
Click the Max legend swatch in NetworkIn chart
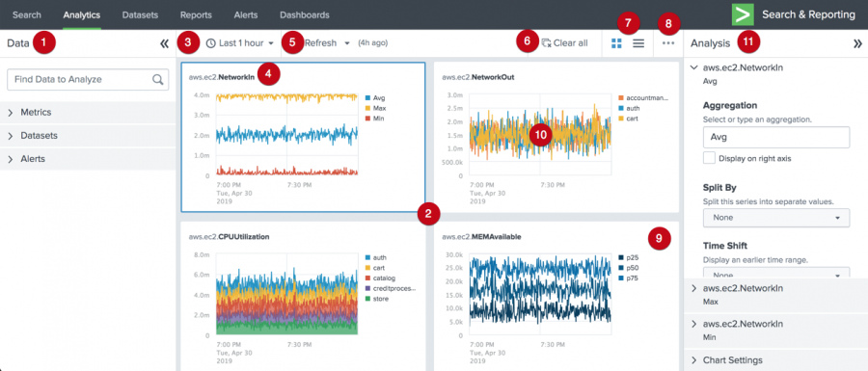coord(368,108)
